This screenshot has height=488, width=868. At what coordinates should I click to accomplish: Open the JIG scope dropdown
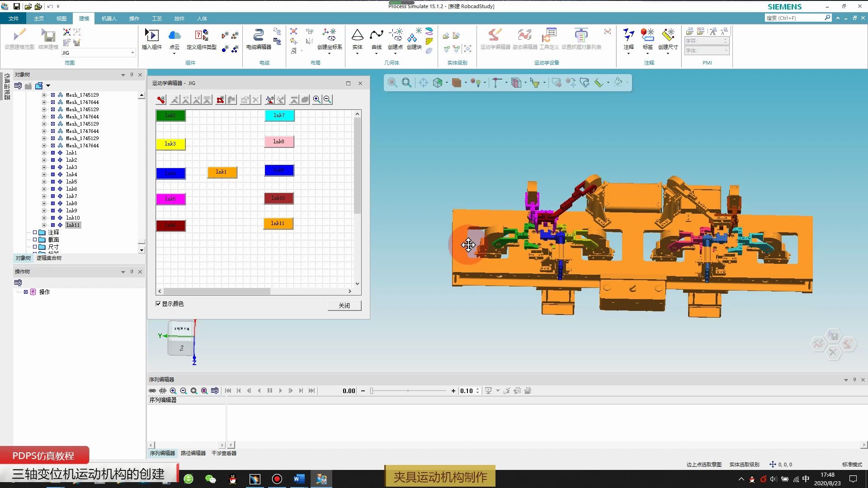[x=132, y=53]
